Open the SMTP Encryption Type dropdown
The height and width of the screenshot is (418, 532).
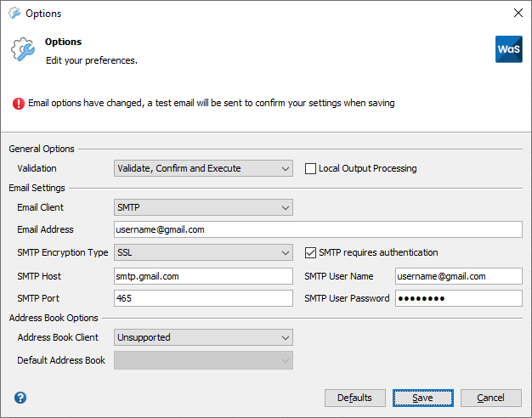click(x=203, y=252)
